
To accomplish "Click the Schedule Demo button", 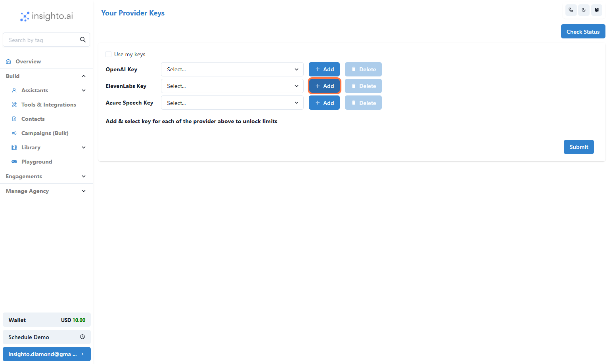I will 47,337.
